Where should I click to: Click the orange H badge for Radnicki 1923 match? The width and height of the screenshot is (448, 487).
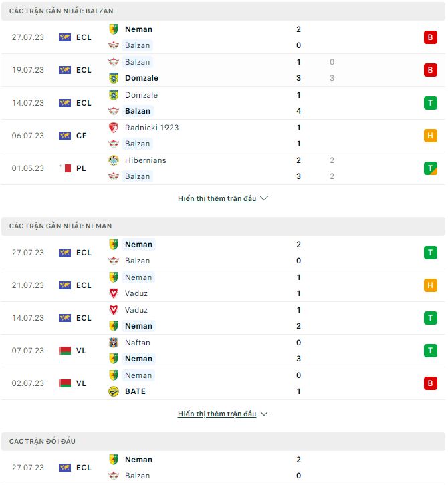click(x=430, y=136)
